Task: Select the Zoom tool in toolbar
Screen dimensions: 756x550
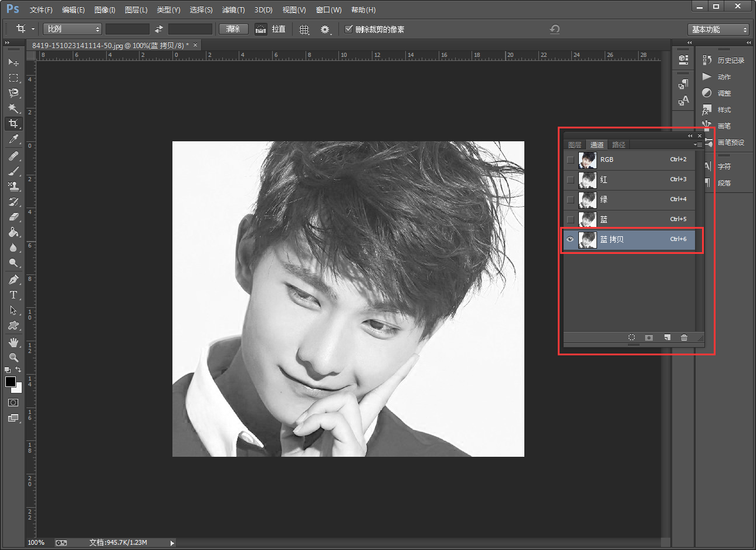Action: coord(13,357)
